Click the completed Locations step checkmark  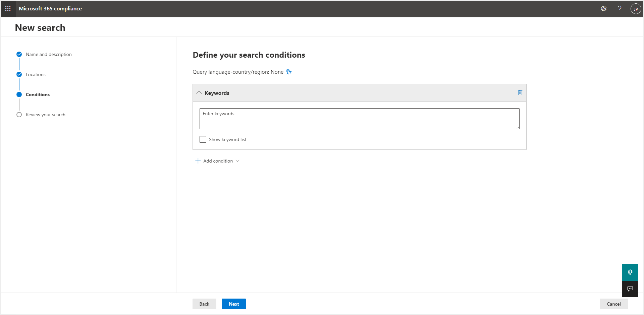(x=19, y=74)
